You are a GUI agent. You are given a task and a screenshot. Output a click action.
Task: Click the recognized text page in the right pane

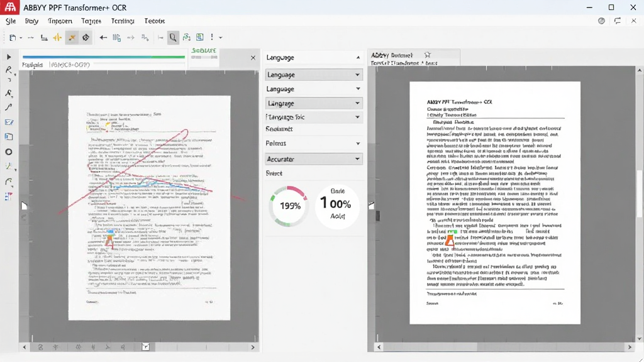point(495,203)
